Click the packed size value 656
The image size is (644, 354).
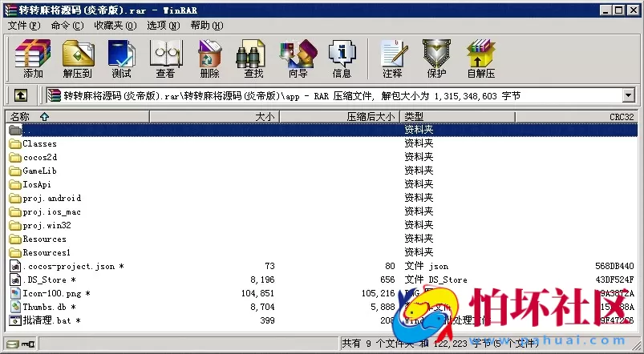(x=387, y=280)
